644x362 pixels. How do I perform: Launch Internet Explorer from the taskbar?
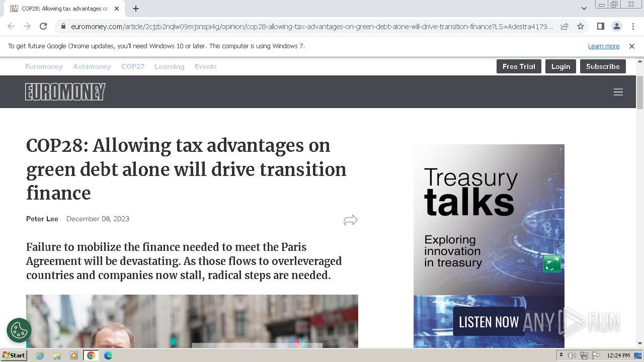(x=40, y=355)
